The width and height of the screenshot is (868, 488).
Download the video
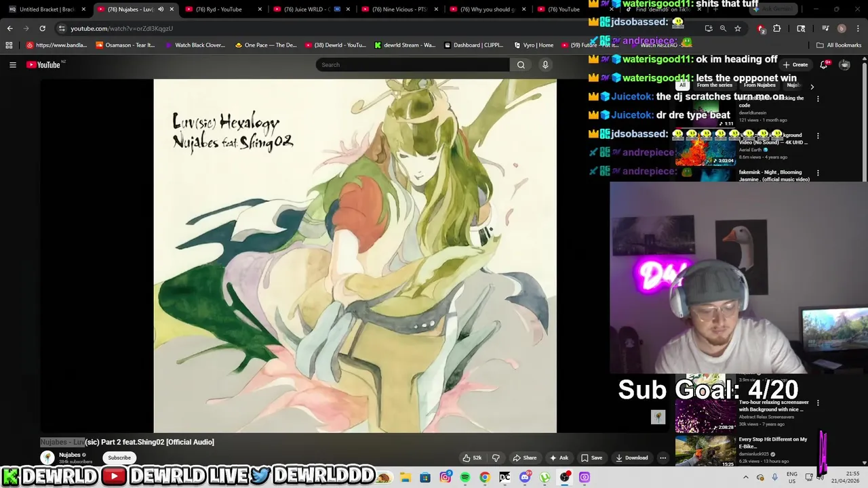[631, 457]
